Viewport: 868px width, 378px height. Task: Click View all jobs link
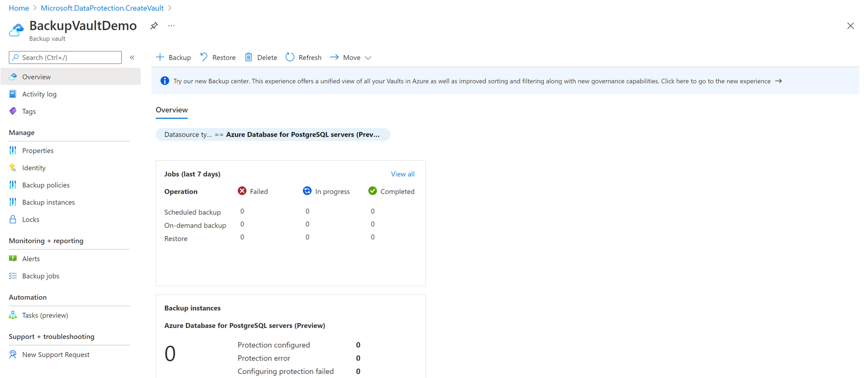click(402, 174)
